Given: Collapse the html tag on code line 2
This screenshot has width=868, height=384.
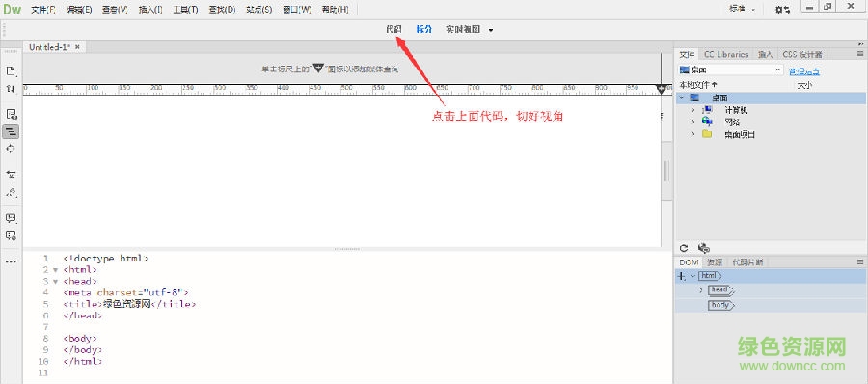Looking at the screenshot, I should click(x=55, y=270).
